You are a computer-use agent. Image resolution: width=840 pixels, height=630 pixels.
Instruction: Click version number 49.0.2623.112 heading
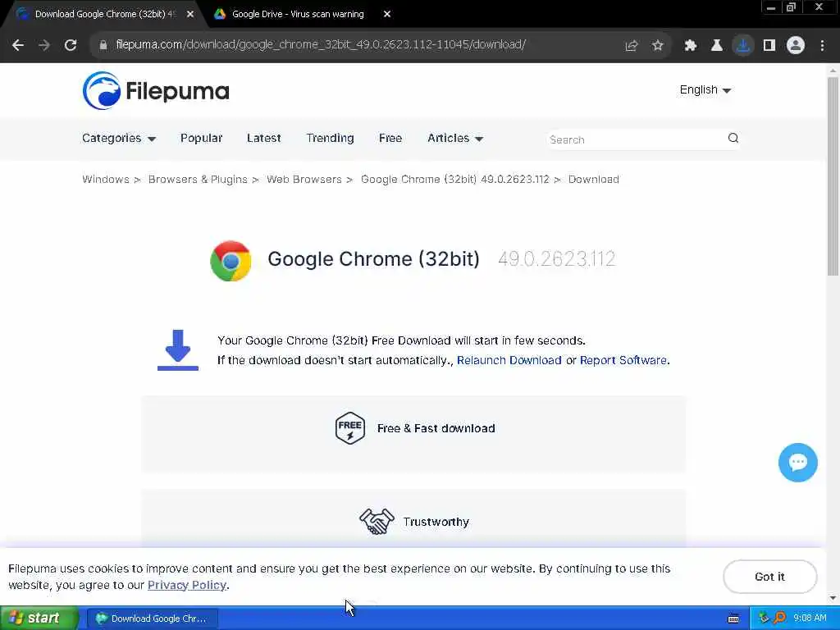pyautogui.click(x=557, y=259)
